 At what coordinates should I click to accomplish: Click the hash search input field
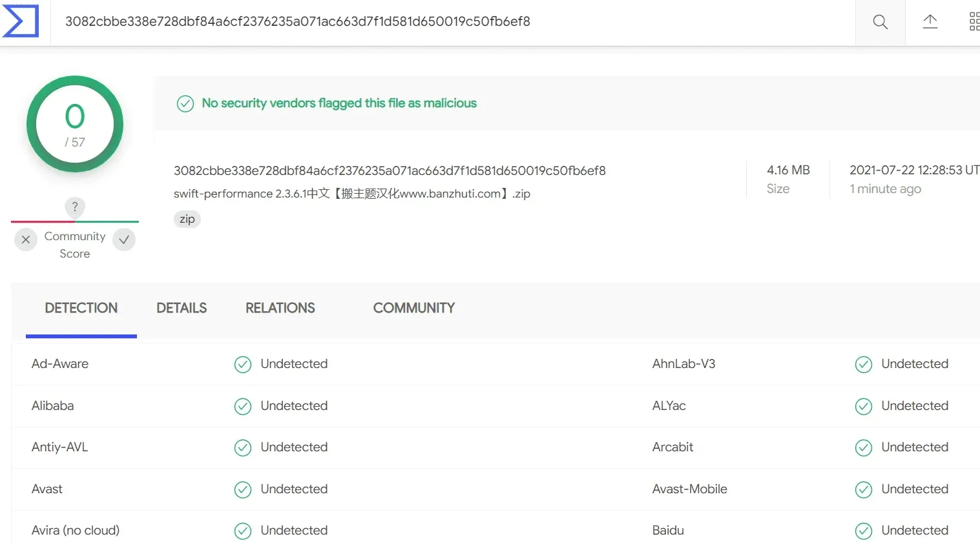point(452,22)
